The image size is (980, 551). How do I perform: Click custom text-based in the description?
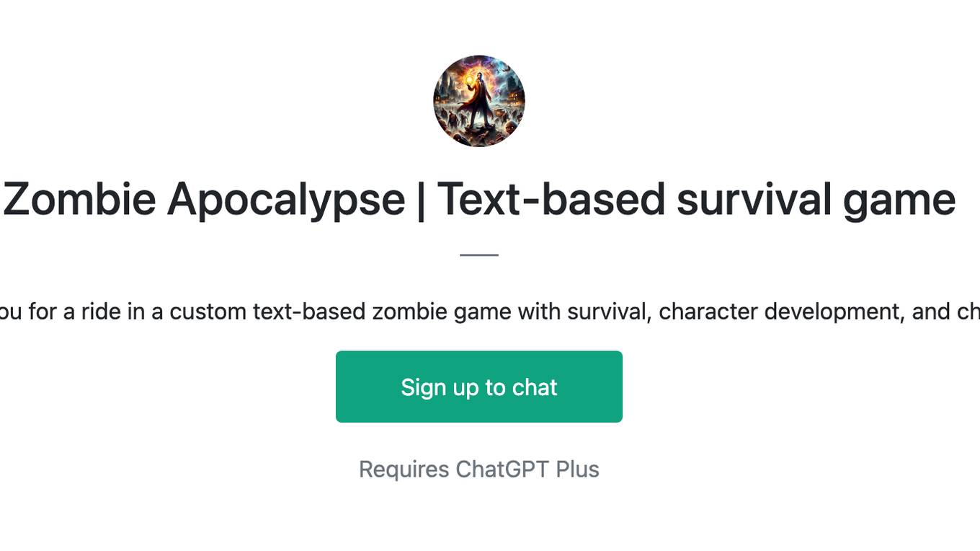pyautogui.click(x=267, y=312)
